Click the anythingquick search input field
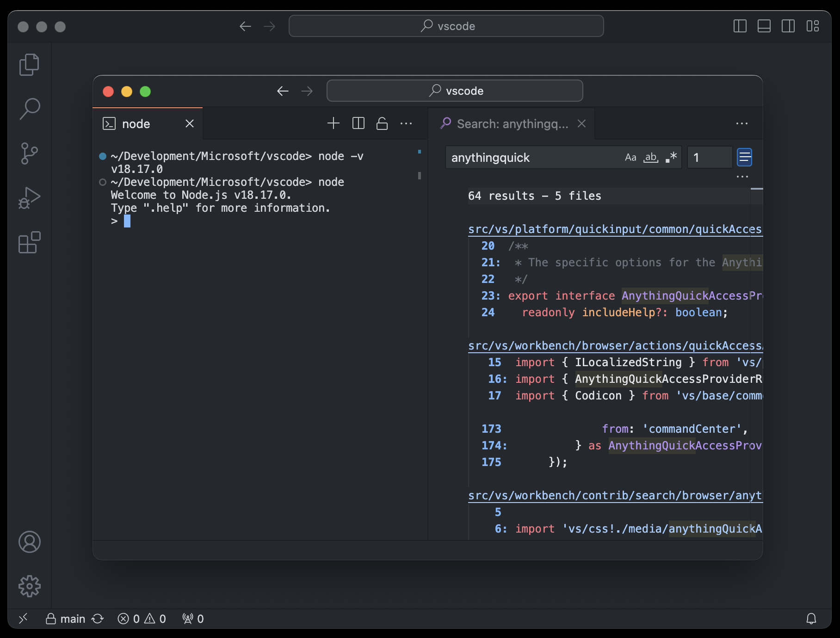Screen dimensions: 840x638 [x=532, y=157]
